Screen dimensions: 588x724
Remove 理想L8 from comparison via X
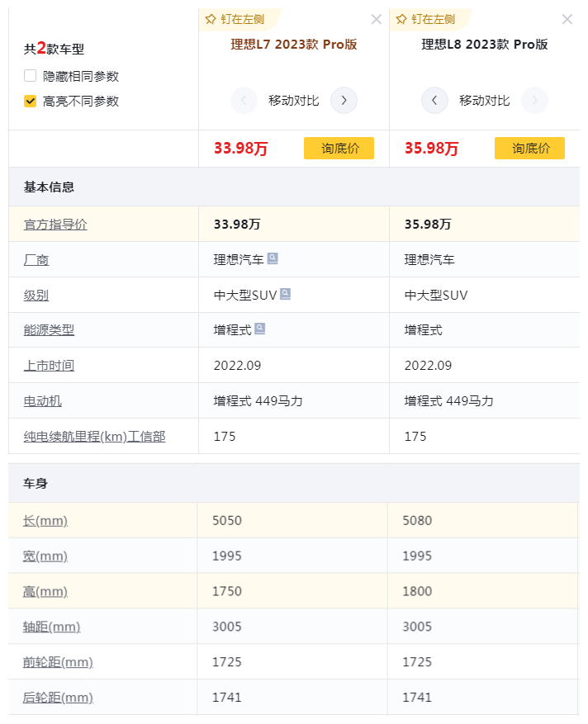(x=567, y=19)
